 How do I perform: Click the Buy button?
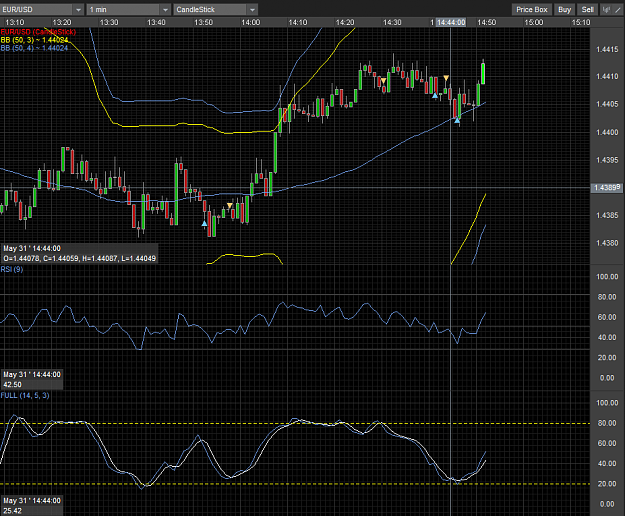click(x=564, y=10)
